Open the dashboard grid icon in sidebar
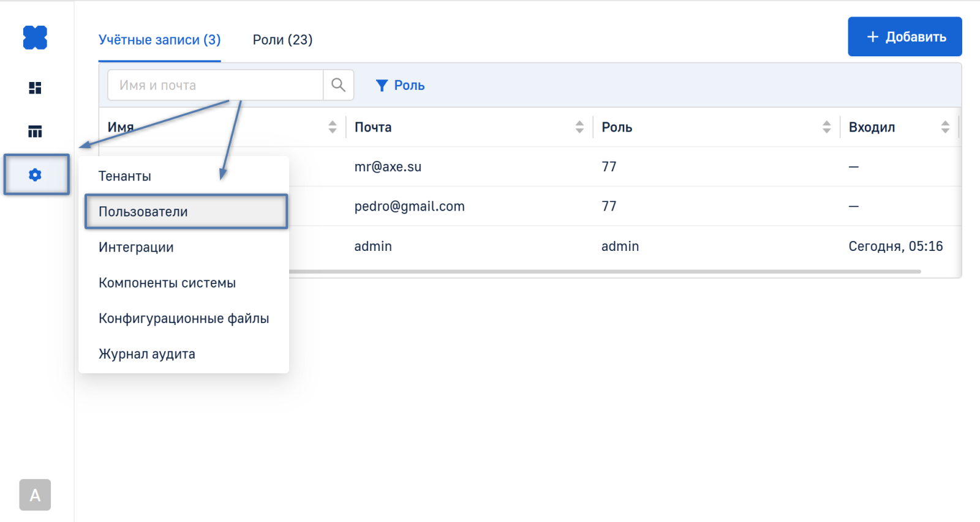980x522 pixels. (x=35, y=88)
